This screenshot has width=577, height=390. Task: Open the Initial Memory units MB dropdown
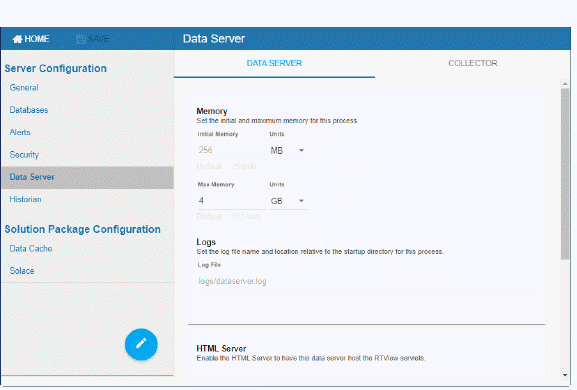click(288, 150)
